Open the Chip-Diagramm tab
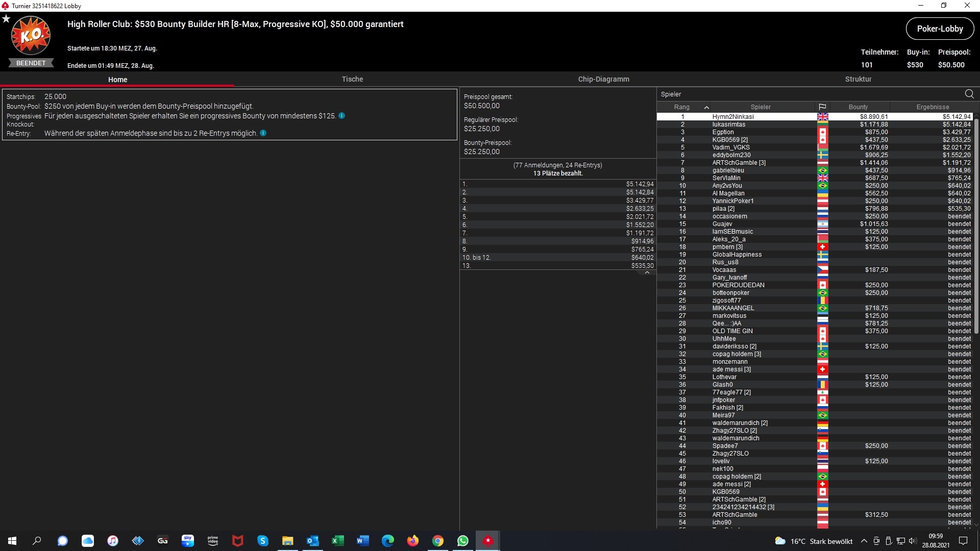This screenshot has width=980, height=551. pyautogui.click(x=603, y=79)
